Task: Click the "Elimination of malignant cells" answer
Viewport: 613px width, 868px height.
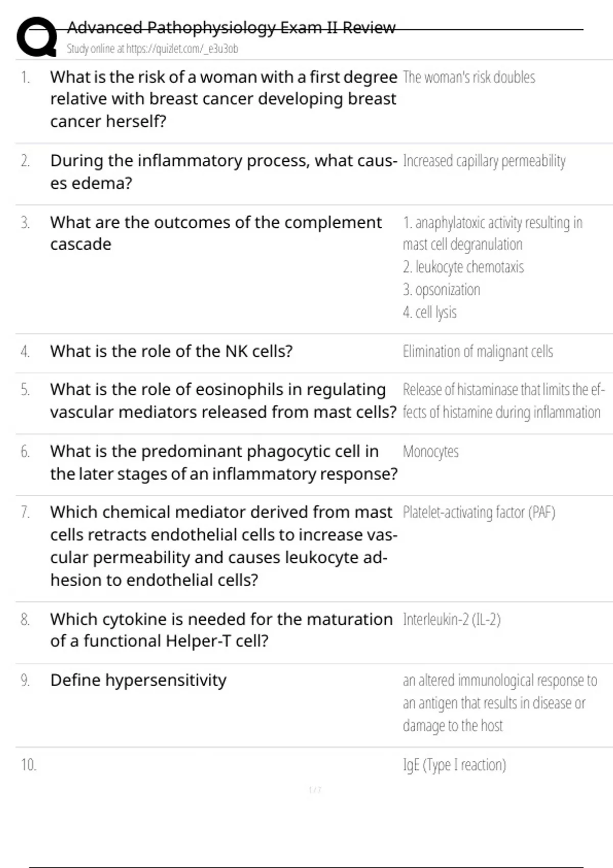Action: (x=478, y=352)
